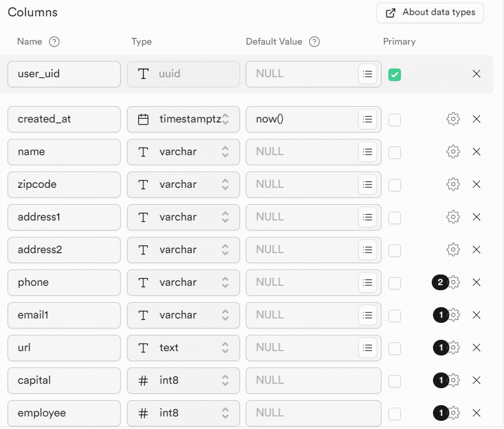Change the url column's text type dropdown
Screen dimensions: 504x429
tap(183, 348)
